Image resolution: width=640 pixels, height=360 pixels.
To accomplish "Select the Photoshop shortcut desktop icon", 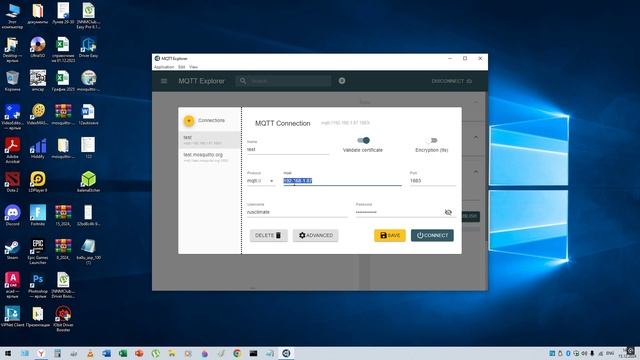I will point(38,285).
